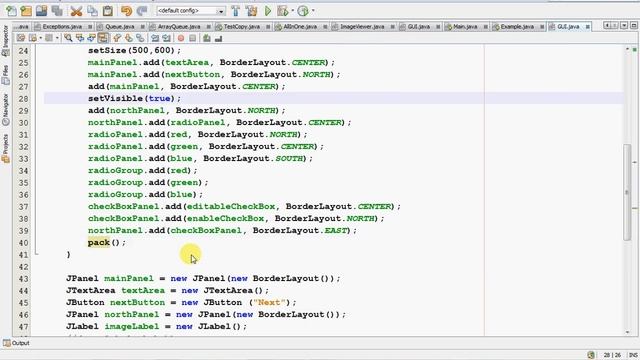Open the Navigator side panel
Image resolution: width=640 pixels, height=360 pixels.
pyautogui.click(x=5, y=109)
